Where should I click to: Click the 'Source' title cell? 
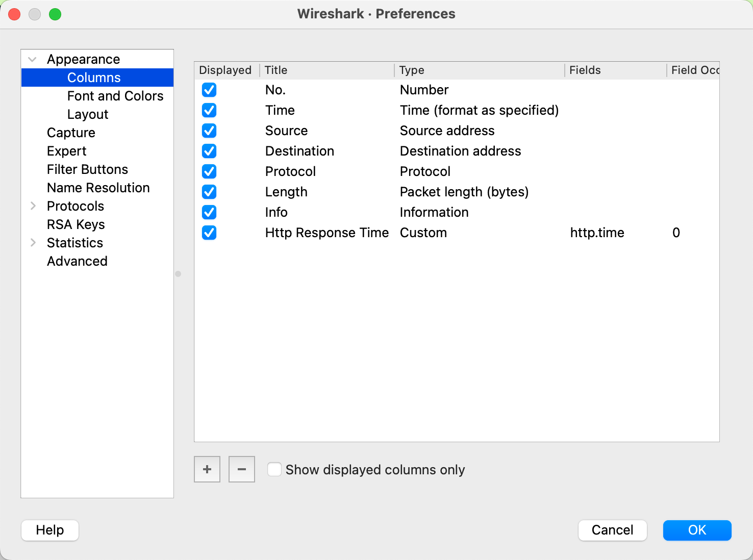[x=287, y=131]
